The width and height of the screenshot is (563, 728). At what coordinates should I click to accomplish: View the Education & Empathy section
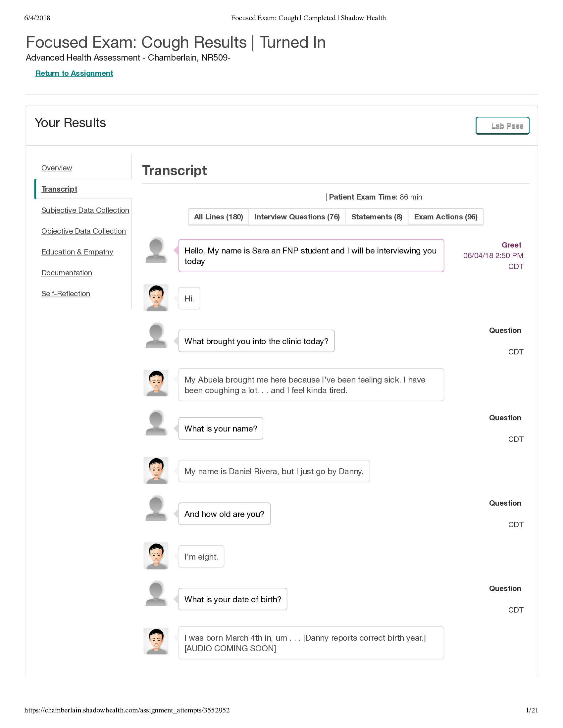(77, 252)
